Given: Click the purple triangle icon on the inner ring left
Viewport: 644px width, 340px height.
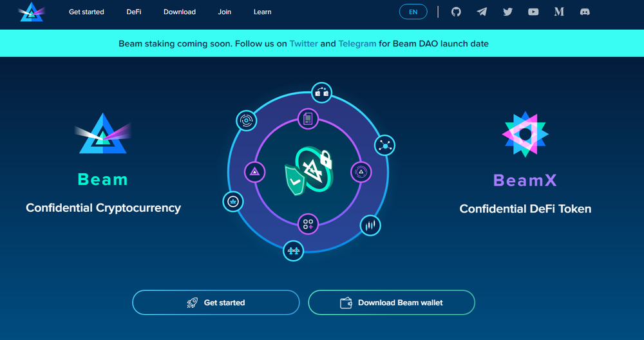Looking at the screenshot, I should 254,172.
